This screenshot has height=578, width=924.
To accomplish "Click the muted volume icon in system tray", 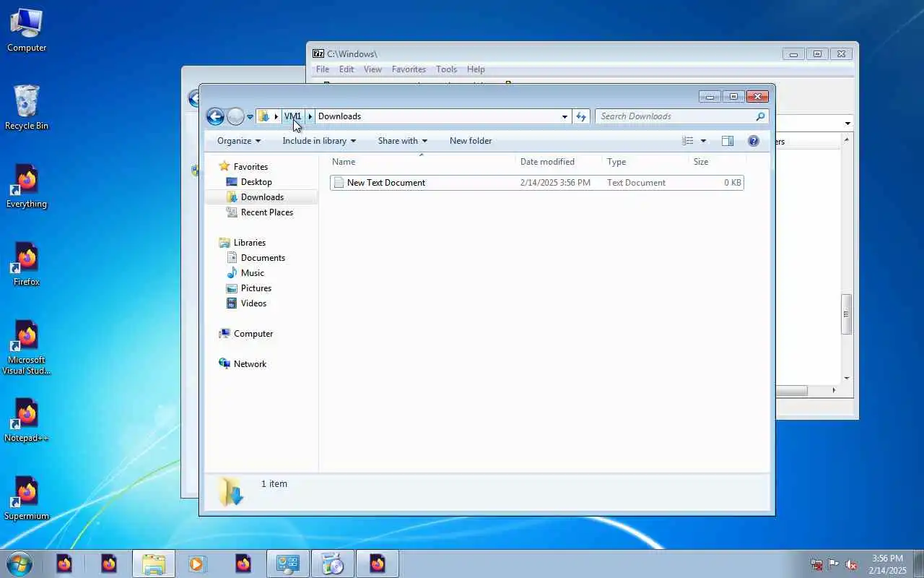I will (852, 564).
